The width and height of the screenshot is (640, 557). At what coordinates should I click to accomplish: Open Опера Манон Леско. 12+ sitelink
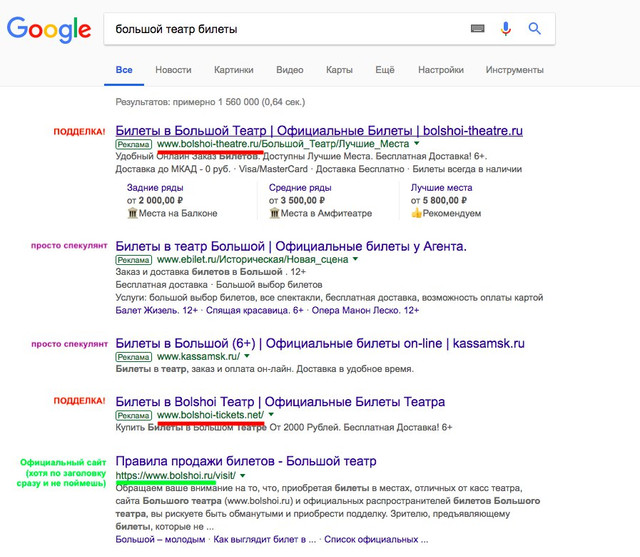tap(365, 310)
